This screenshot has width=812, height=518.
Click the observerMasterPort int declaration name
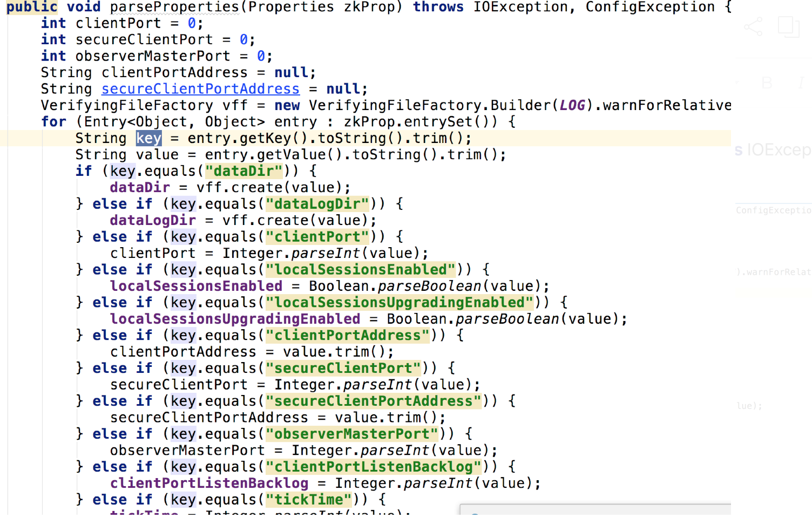[153, 56]
